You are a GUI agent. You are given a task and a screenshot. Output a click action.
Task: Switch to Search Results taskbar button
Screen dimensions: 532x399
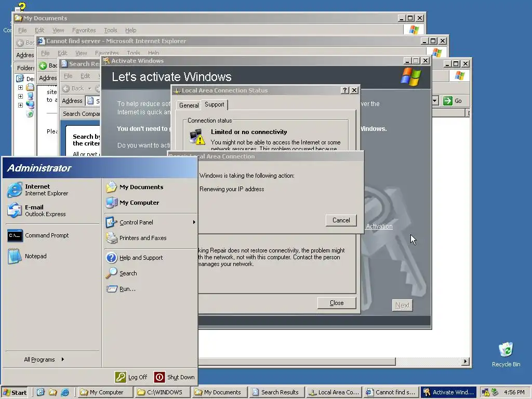click(277, 392)
